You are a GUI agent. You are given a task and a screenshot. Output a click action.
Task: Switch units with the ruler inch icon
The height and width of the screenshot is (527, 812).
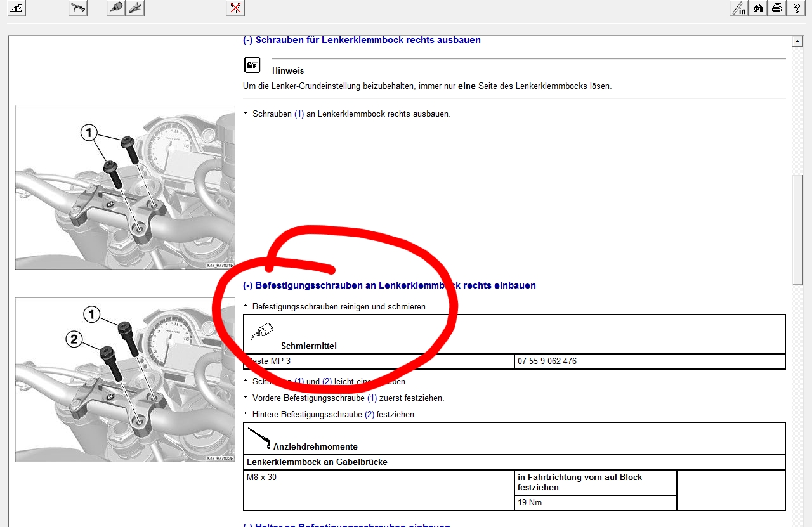(x=739, y=8)
